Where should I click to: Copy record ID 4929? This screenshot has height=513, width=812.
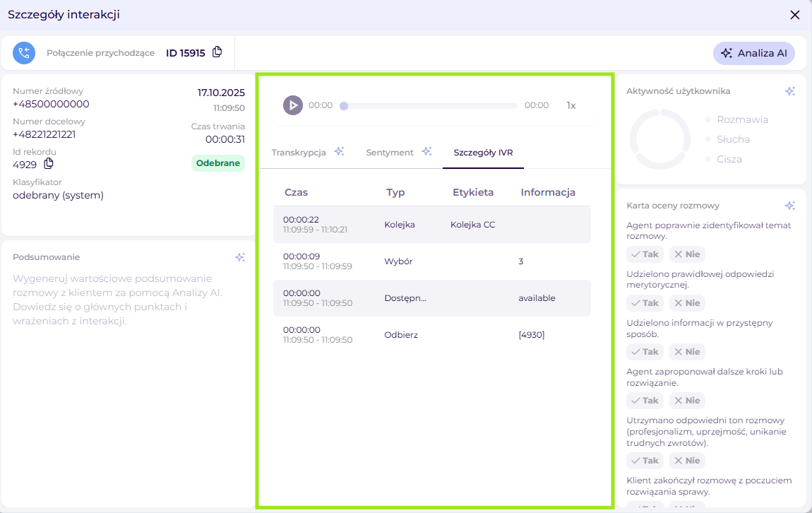(x=49, y=164)
